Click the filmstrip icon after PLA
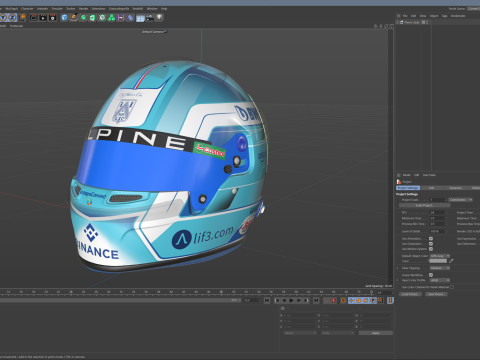 (390, 300)
